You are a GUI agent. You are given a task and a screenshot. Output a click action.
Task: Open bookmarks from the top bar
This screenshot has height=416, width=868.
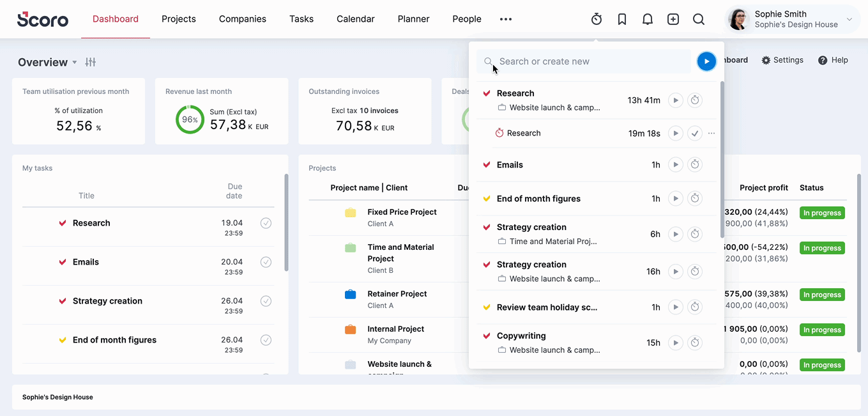coord(622,19)
